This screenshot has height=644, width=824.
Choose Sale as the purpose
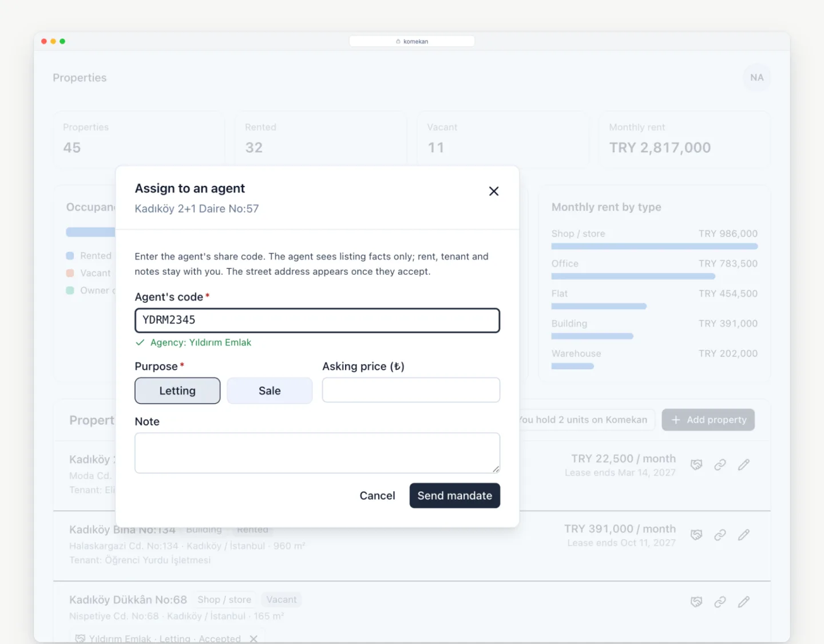pyautogui.click(x=270, y=391)
